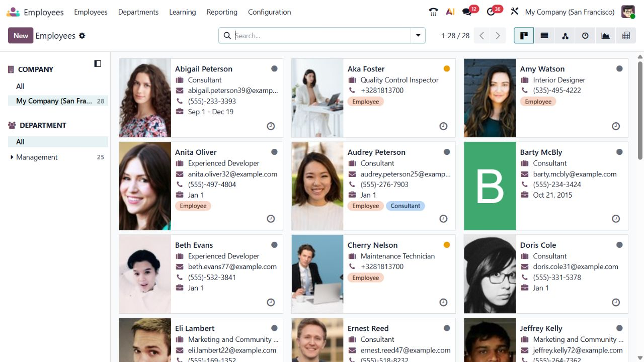This screenshot has width=644, height=362.
Task: Open the messages icon with badge 12
Action: coord(467,12)
